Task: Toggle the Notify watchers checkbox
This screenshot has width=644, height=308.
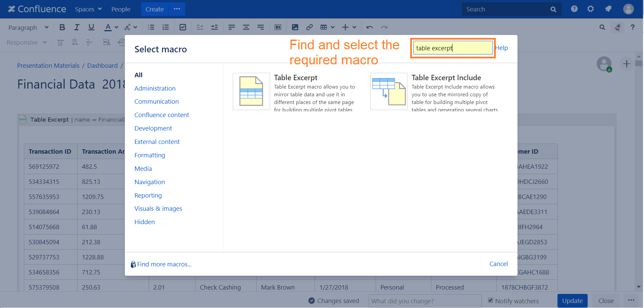Action: [x=490, y=300]
